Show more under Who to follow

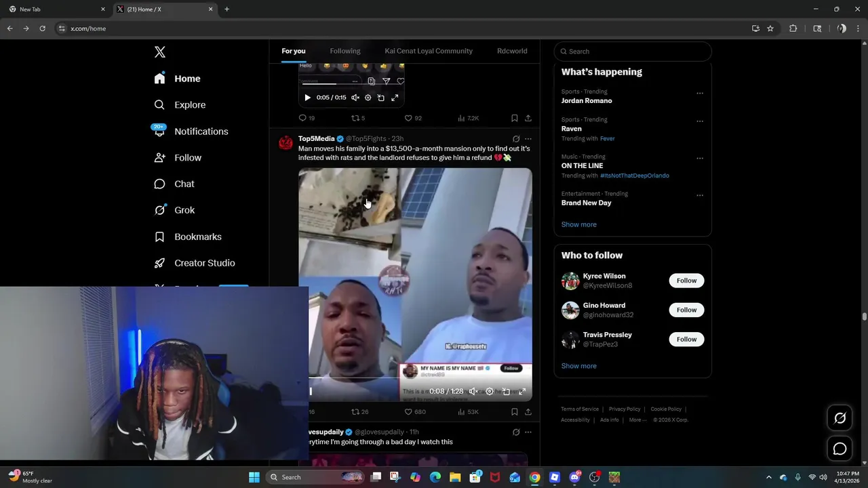pos(579,366)
